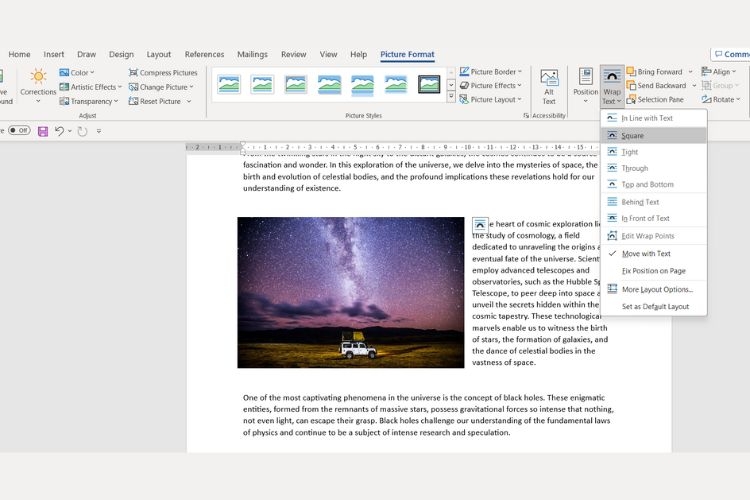Click layout options icon beside picture

coord(480,224)
